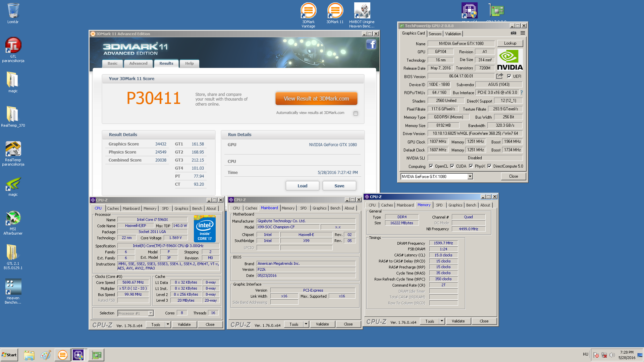Launch HWBOT Unigine Heaven Benchmark shortcut

click(362, 15)
